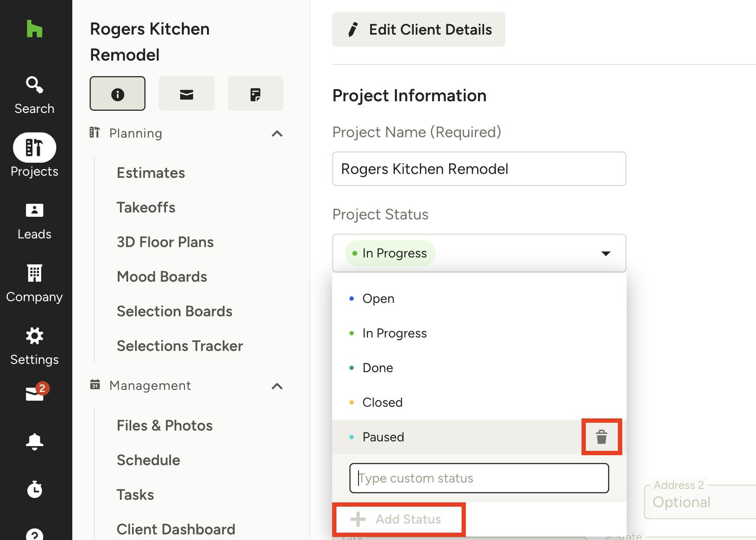The height and width of the screenshot is (540, 756).
Task: Click the Add Status button
Action: point(399,519)
